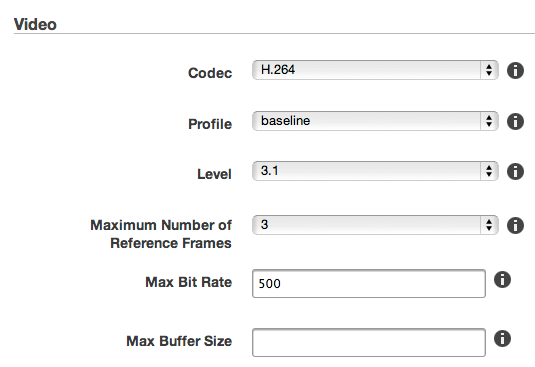Expand the Profile dropdown set to baseline
The height and width of the screenshot is (367, 535).
375,121
